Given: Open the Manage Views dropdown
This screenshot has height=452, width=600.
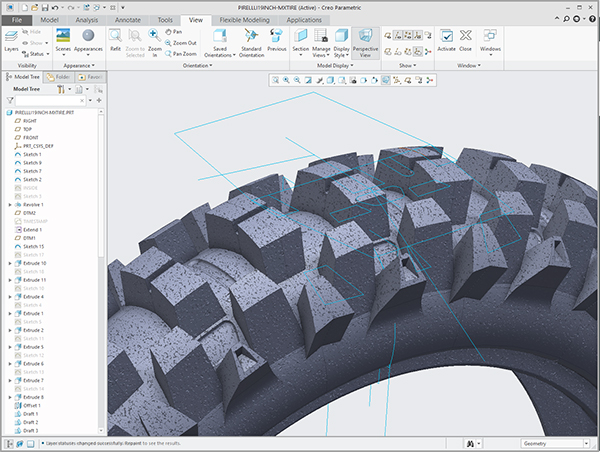Looking at the screenshot, I should [x=321, y=42].
